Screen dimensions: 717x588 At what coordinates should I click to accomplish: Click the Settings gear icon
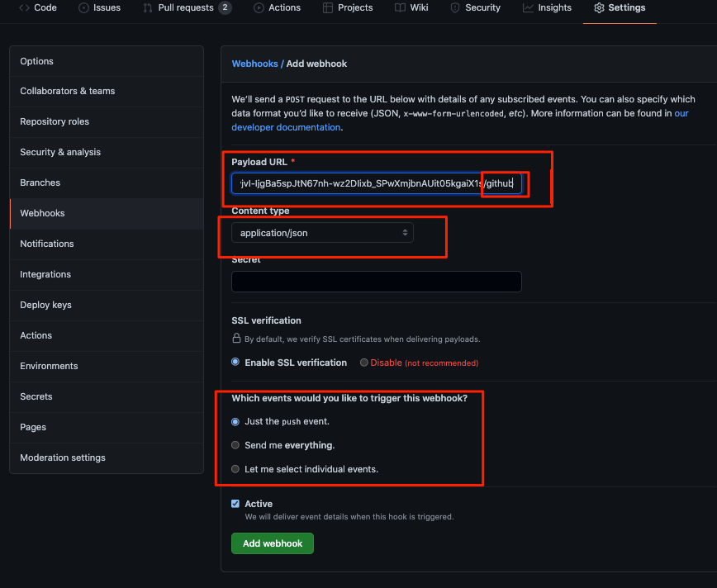599,7
